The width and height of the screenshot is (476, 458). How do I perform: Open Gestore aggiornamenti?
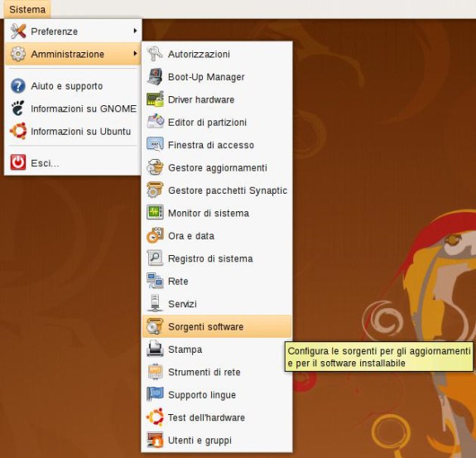(217, 167)
